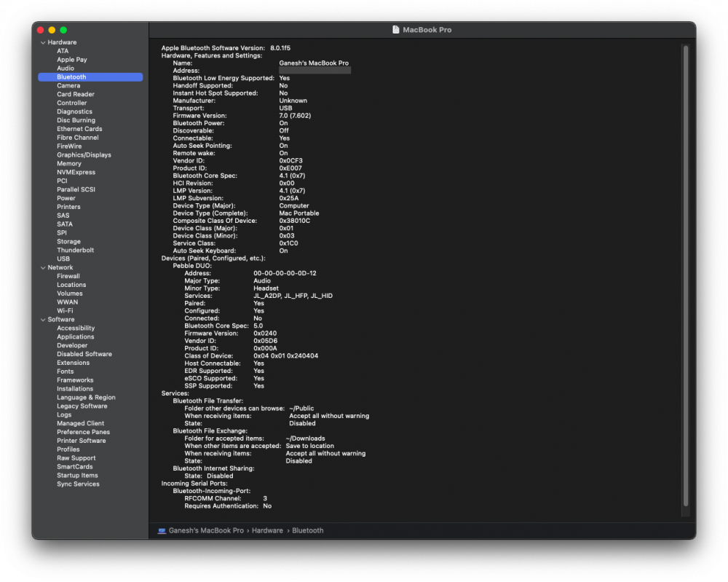Collapse the Software section in the sidebar
The width and height of the screenshot is (728, 582).
(x=43, y=320)
